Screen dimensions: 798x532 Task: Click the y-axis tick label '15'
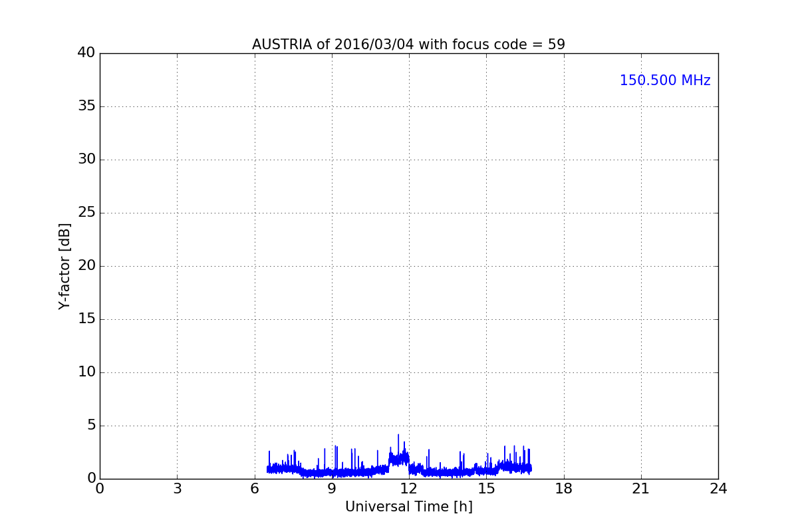[x=86, y=319]
